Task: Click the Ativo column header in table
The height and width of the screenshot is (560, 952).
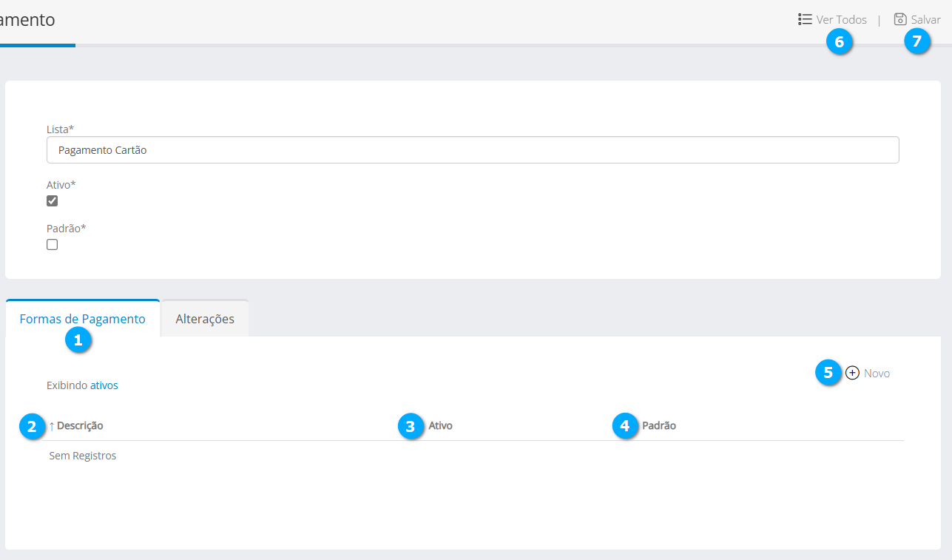Action: [440, 426]
